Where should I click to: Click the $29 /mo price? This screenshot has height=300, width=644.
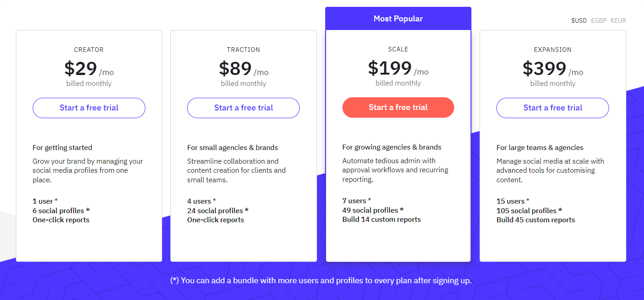tap(89, 69)
